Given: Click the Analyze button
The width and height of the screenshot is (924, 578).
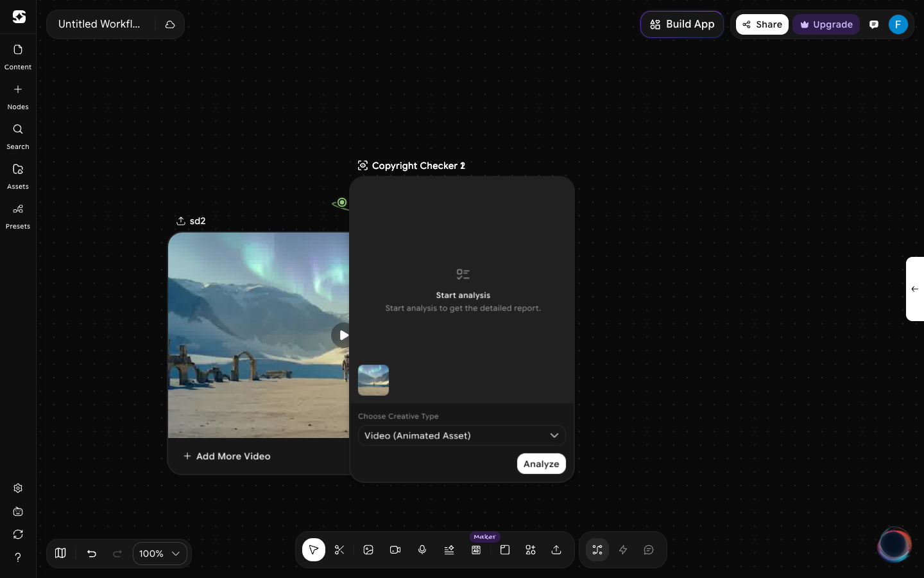Looking at the screenshot, I should [542, 464].
